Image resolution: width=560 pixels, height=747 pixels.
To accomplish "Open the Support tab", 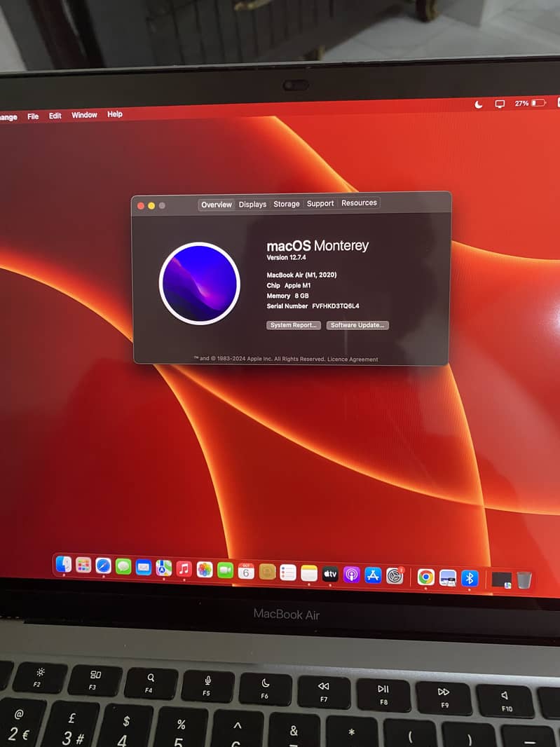I will click(320, 203).
